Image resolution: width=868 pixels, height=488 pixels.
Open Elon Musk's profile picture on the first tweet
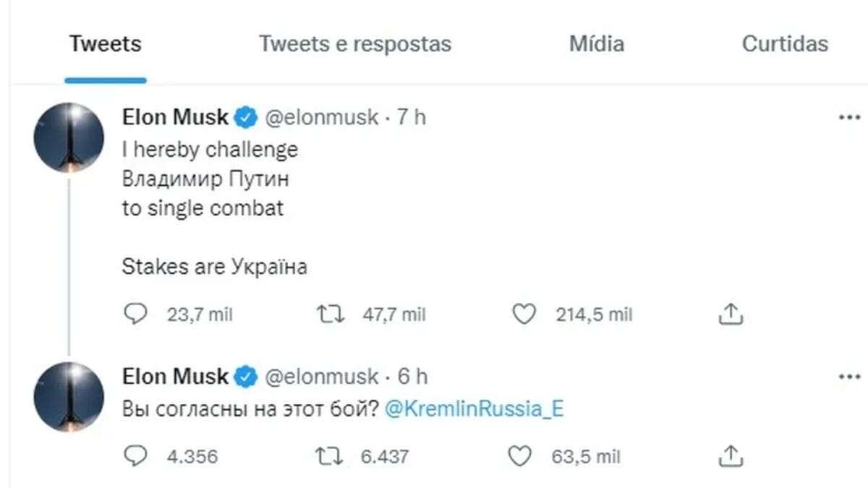tap(69, 137)
